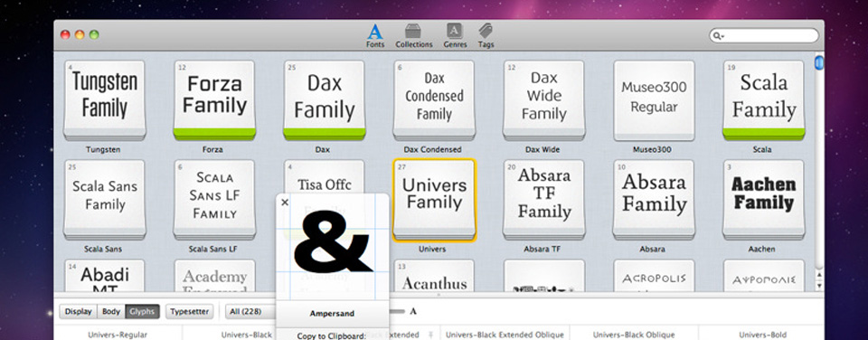Select the Forza Family font card
The width and height of the screenshot is (868, 340).
214,100
